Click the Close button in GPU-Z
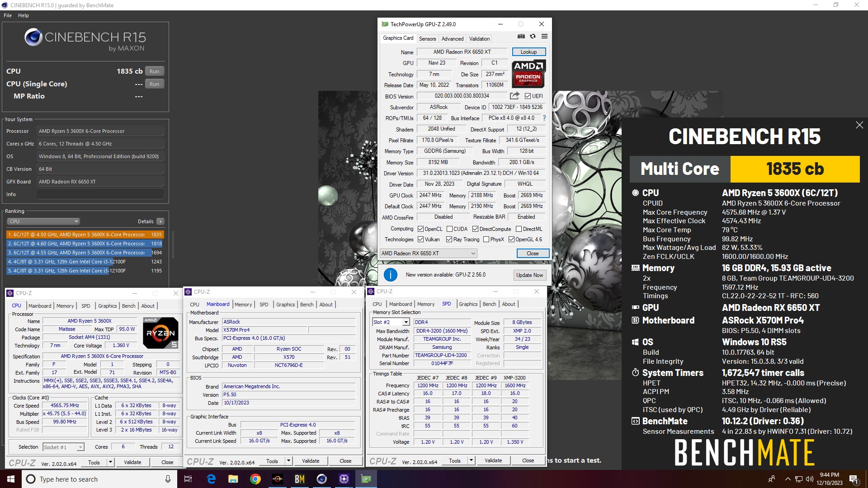Image resolution: width=868 pixels, height=488 pixels. (533, 253)
